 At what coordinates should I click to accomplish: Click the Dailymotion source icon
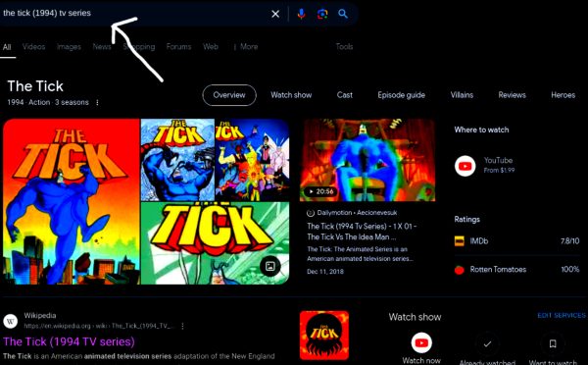click(x=310, y=213)
